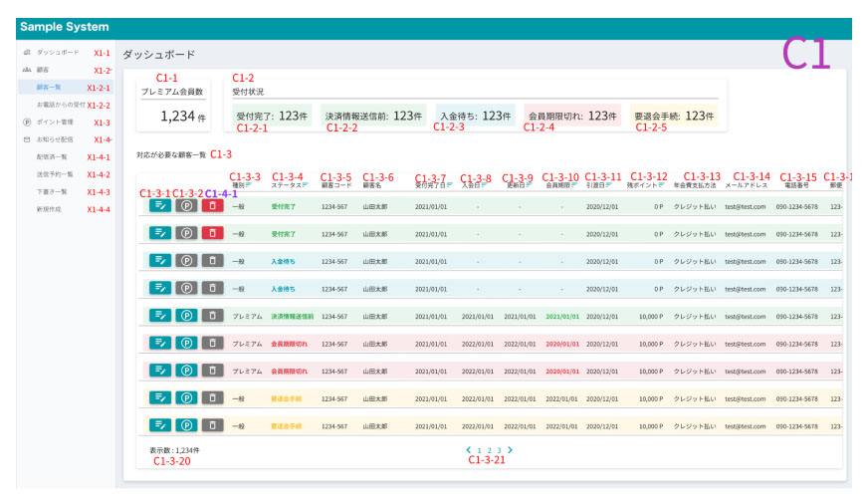The image size is (868, 504).
Task: Click the ポイント管理 sidebar P icon
Action: (27, 122)
